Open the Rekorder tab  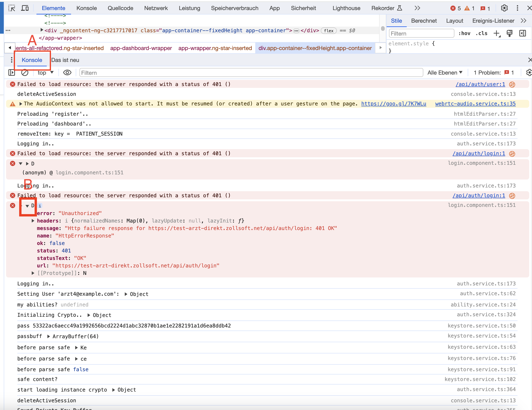(x=387, y=8)
